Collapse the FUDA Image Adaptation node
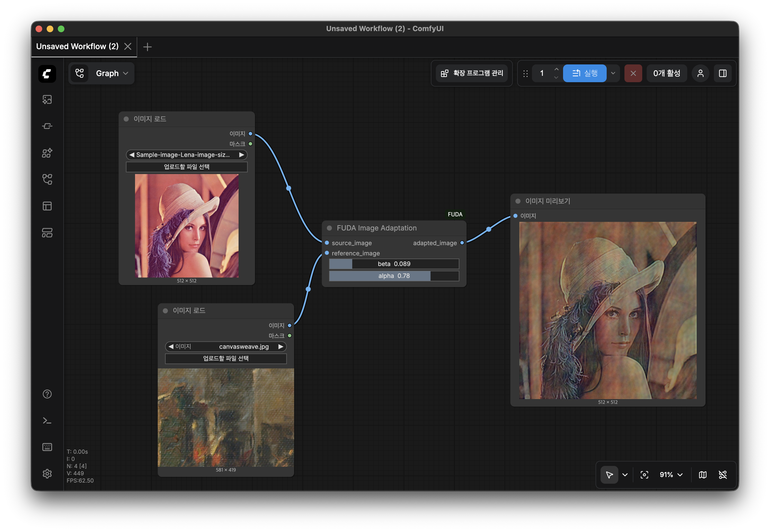 coord(329,228)
